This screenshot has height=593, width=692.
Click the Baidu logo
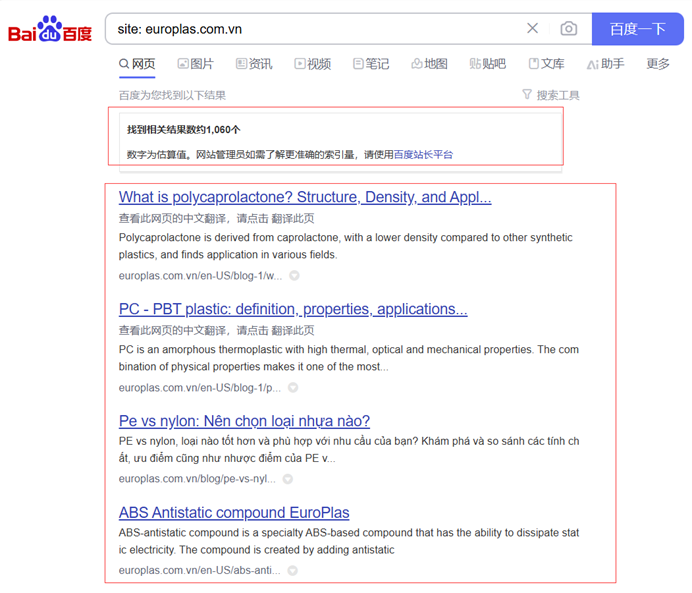(x=50, y=30)
